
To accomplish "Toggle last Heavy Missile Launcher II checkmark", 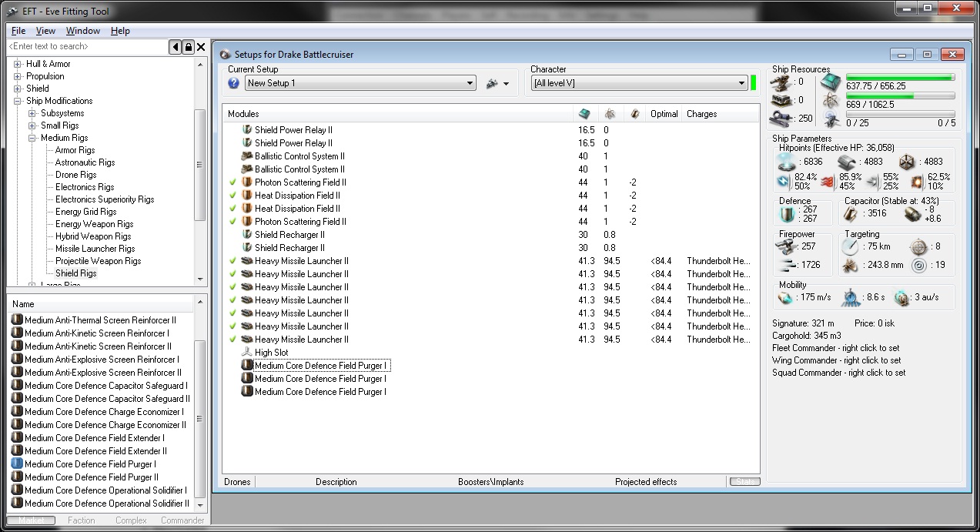I will pos(233,340).
